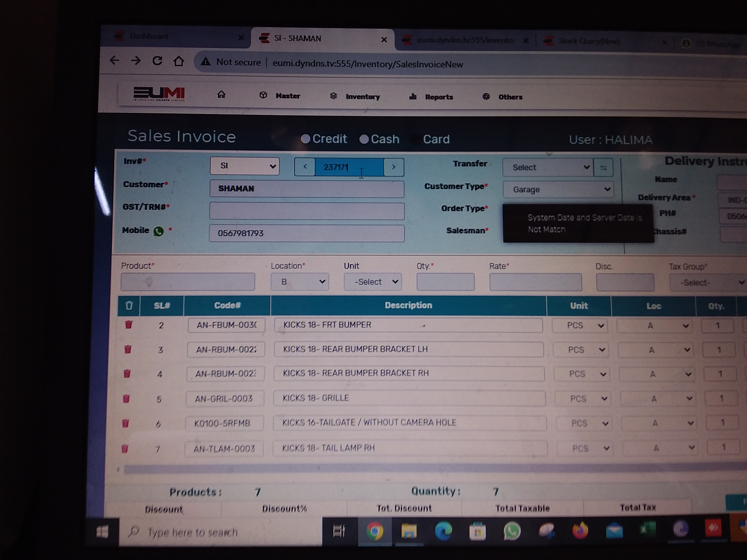Delete row 2 KICKS 18- FRT BUMPER
The image size is (747, 560).
pos(128,325)
